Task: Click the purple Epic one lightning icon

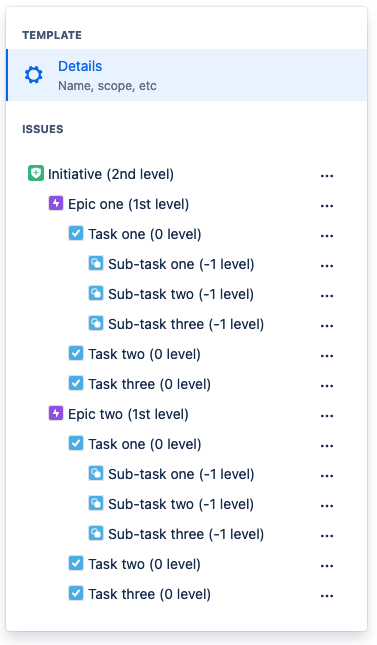Action: pos(56,203)
